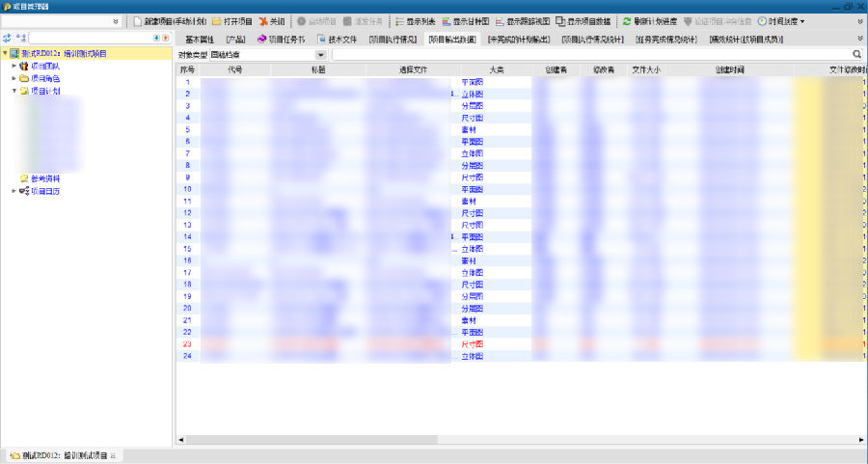Switch to the [项目输出数据] tab

point(452,40)
